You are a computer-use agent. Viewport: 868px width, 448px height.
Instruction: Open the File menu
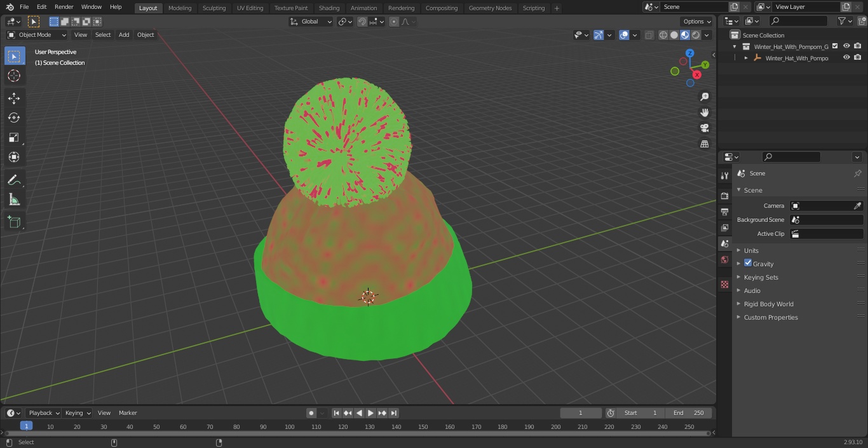tap(24, 7)
